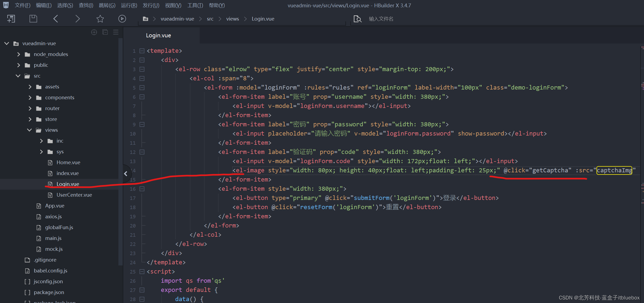Screen dimensions: 644x303
Task: Go forward with the right arrow icon
Action: click(x=77, y=19)
